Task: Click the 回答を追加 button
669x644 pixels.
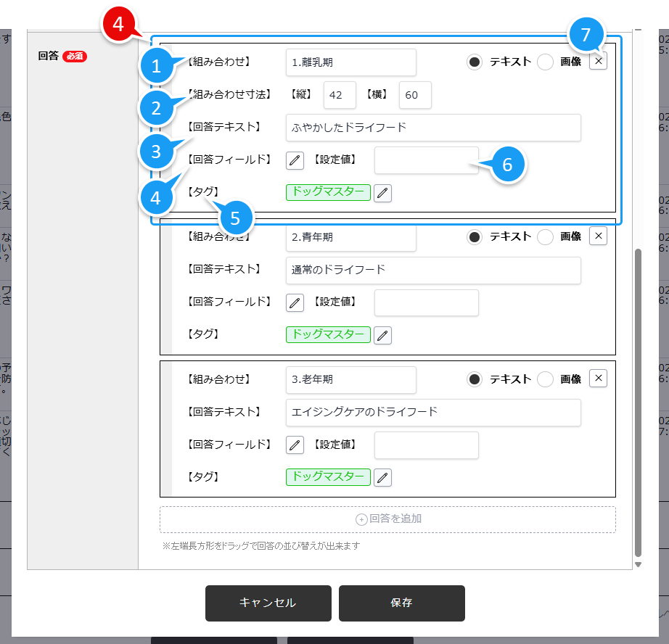Action: [388, 519]
